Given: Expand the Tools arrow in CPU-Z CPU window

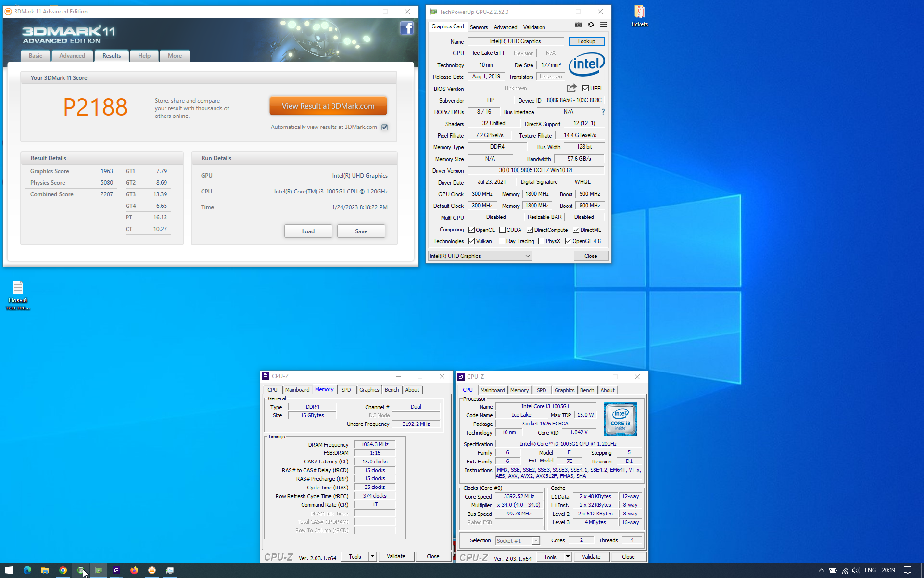Looking at the screenshot, I should 568,557.
